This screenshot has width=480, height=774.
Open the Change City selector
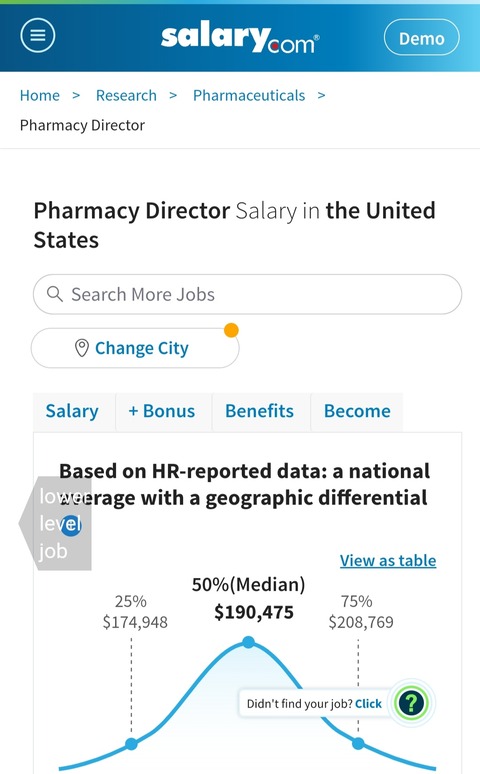click(x=135, y=348)
